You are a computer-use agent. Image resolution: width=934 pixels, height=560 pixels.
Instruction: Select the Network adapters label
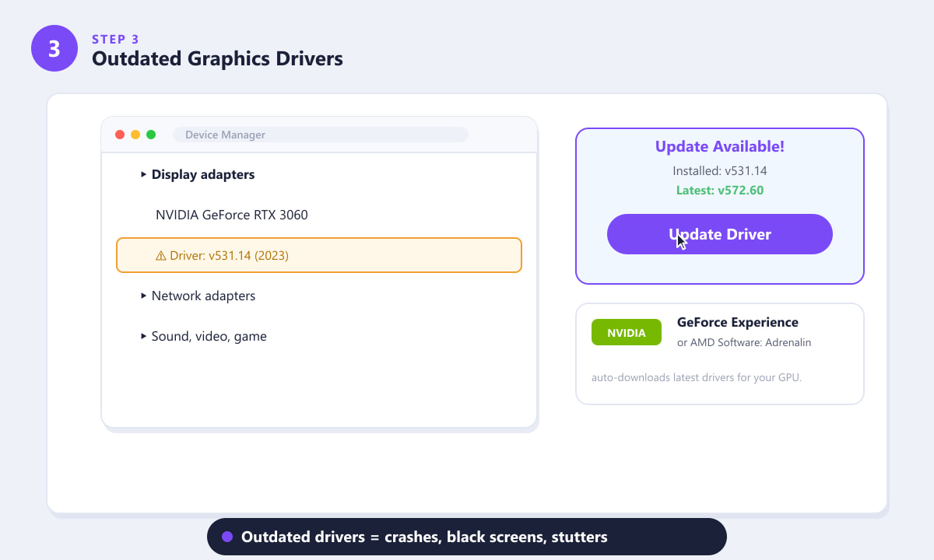(x=203, y=296)
